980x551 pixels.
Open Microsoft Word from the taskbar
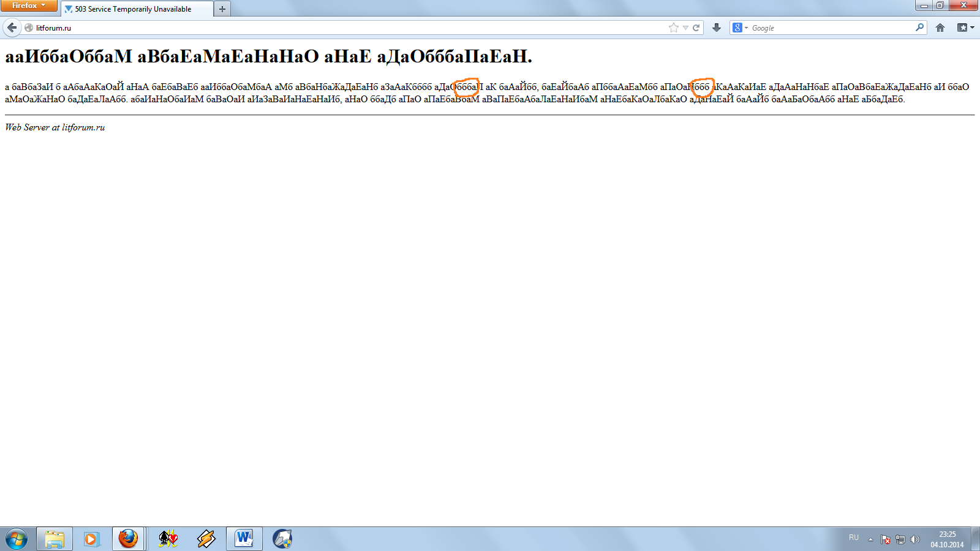(244, 539)
